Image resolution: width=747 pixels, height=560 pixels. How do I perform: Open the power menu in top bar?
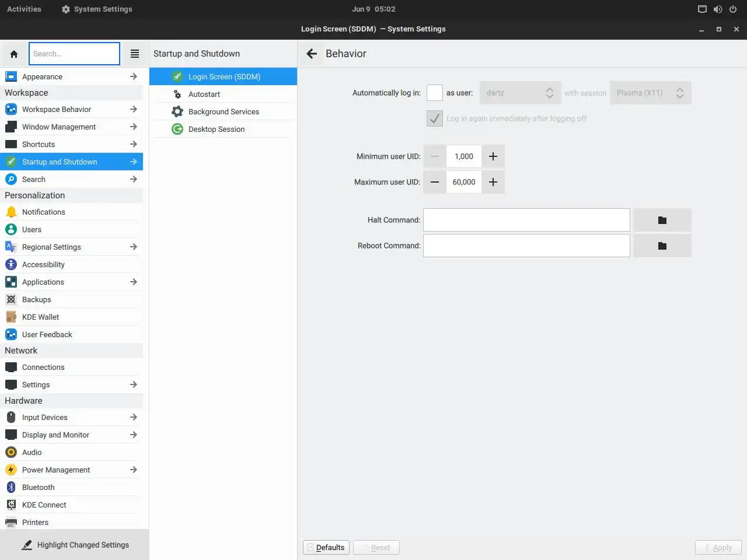733,9
